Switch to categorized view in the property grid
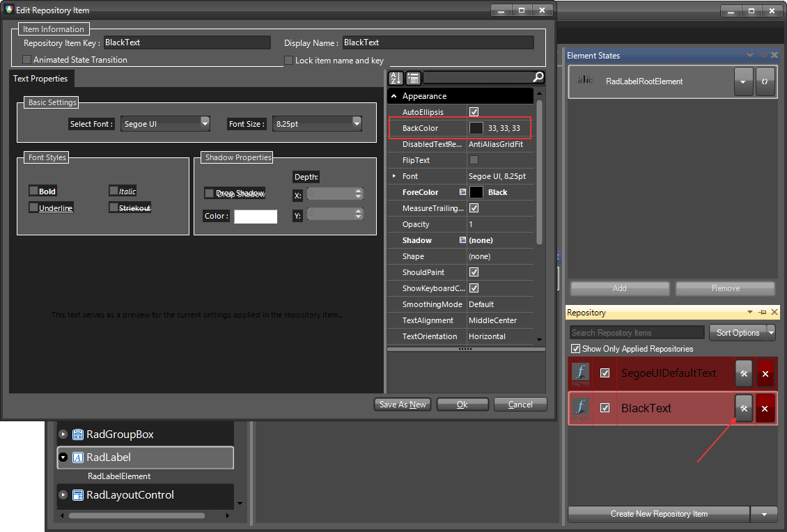 [412, 78]
